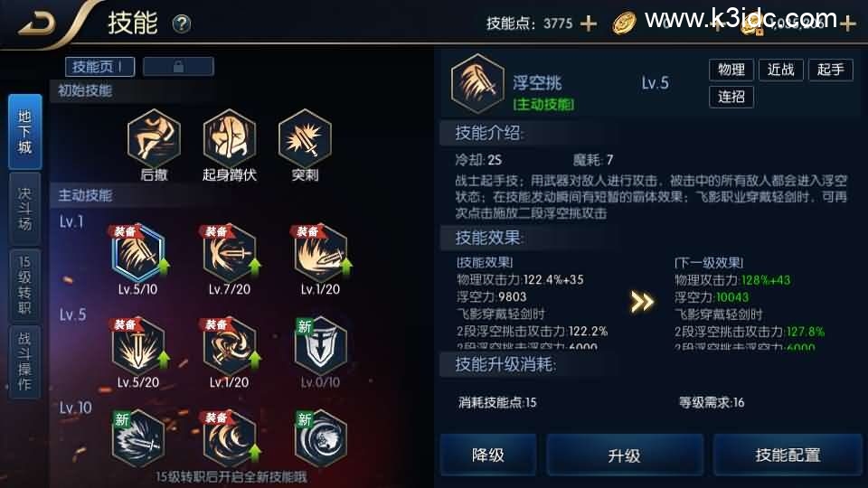This screenshot has height=488, width=868.
Task: Select the 后撤 initial skill icon
Action: (154, 138)
